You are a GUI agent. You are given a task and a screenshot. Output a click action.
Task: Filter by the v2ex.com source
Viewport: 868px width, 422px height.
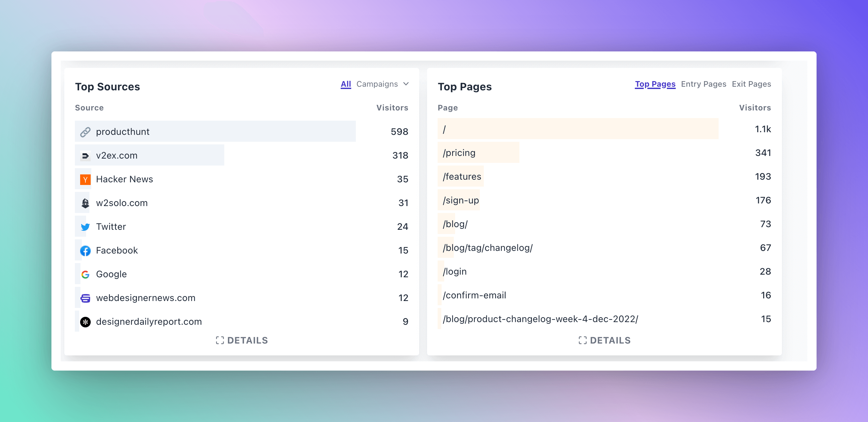[117, 156]
